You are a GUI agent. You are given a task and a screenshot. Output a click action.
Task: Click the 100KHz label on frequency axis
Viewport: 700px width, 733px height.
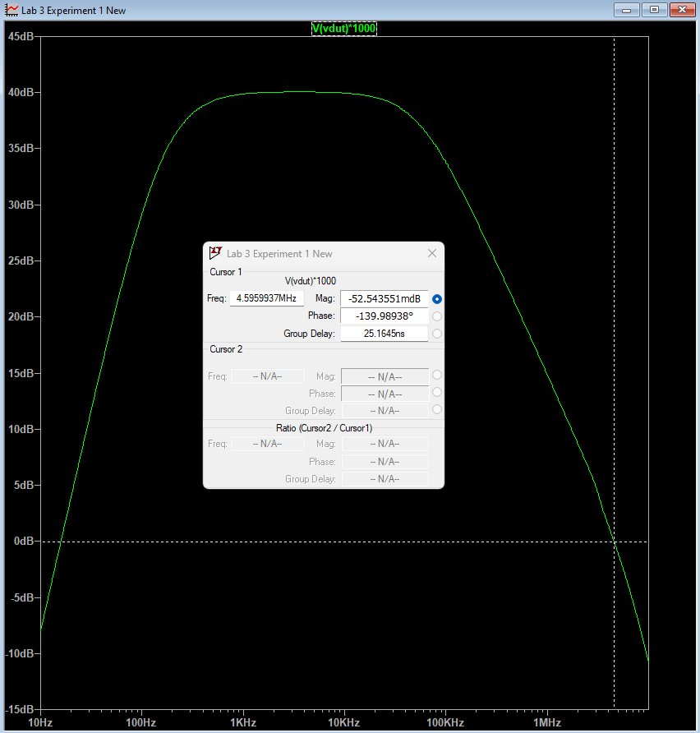pos(445,722)
